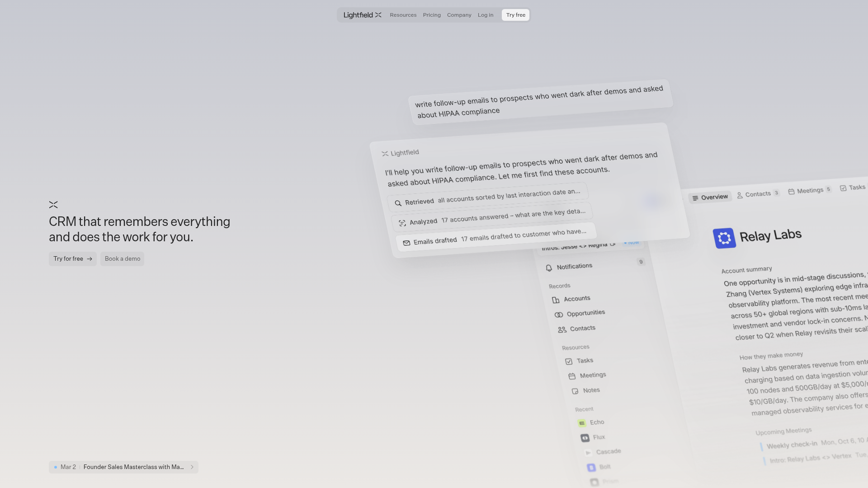Click the Tasks checkbox icon in the sidebar
Viewport: 868px width, 488px height.
click(x=569, y=361)
